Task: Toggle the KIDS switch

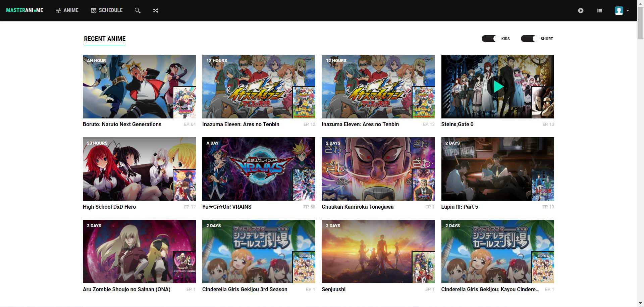Action: (490, 39)
